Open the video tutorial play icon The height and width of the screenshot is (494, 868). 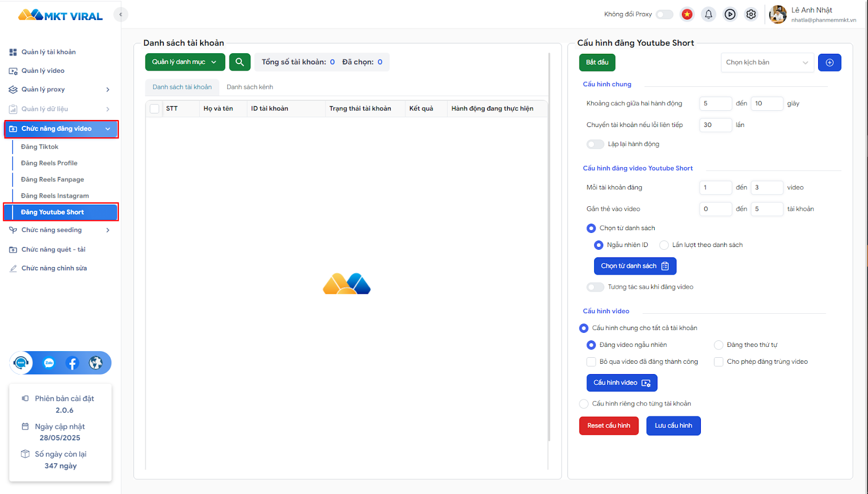[x=730, y=15]
